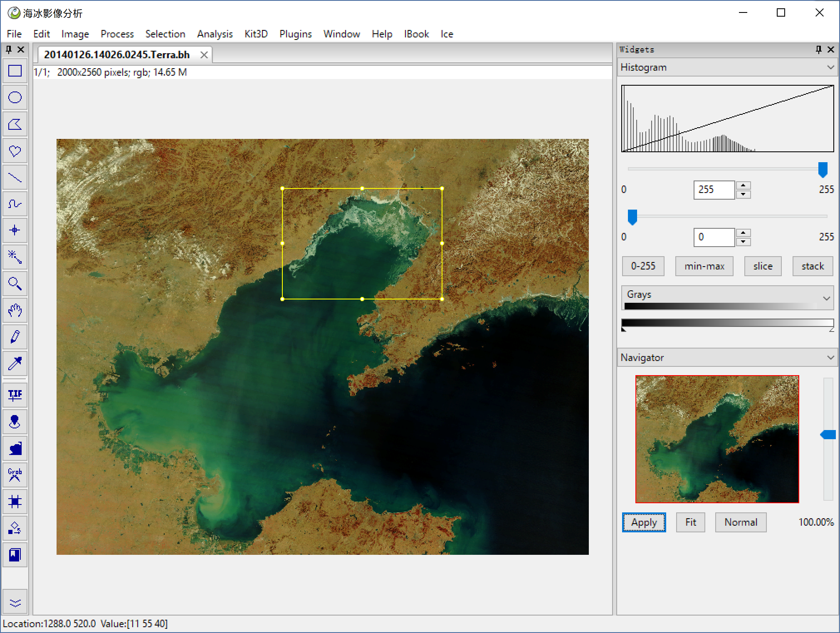Collapse the Navigator widget section
The height and width of the screenshot is (633, 840).
(830, 358)
